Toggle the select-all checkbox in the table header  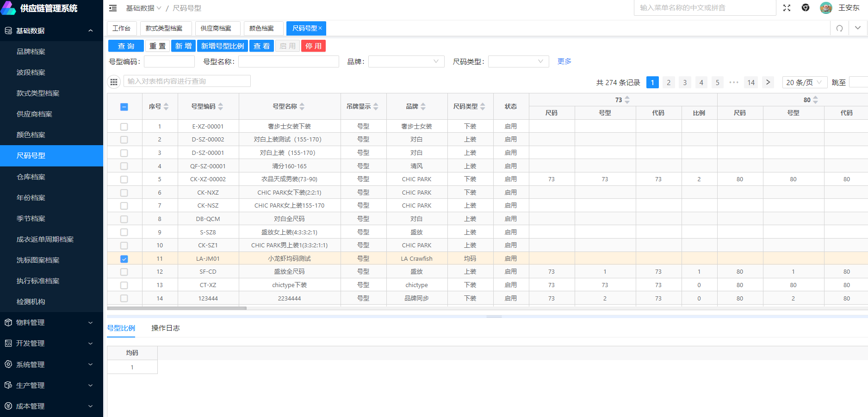click(124, 107)
